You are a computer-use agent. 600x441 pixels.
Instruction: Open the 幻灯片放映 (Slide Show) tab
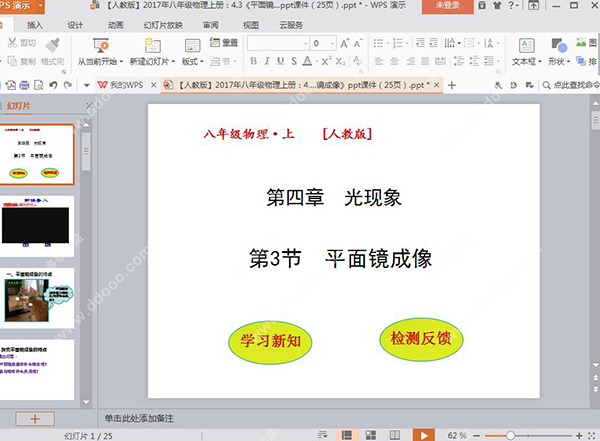tap(163, 25)
